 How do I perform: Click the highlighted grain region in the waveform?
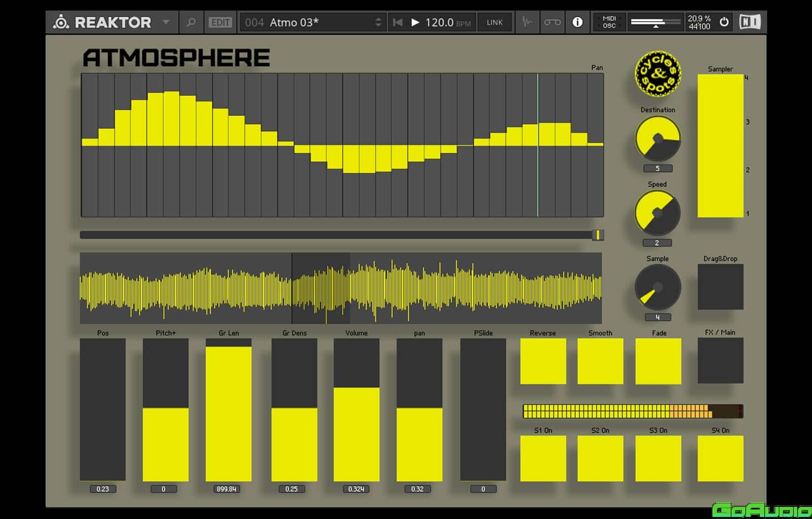321,288
